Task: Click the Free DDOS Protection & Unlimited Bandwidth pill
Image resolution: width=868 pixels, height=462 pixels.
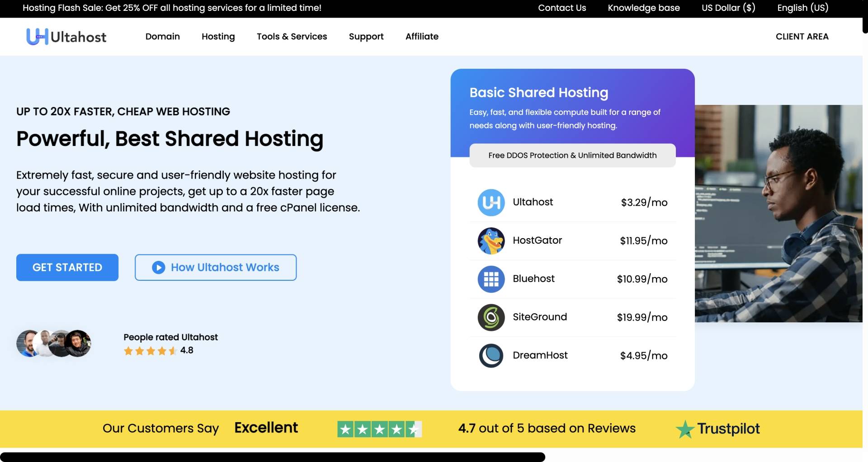Action: [572, 156]
